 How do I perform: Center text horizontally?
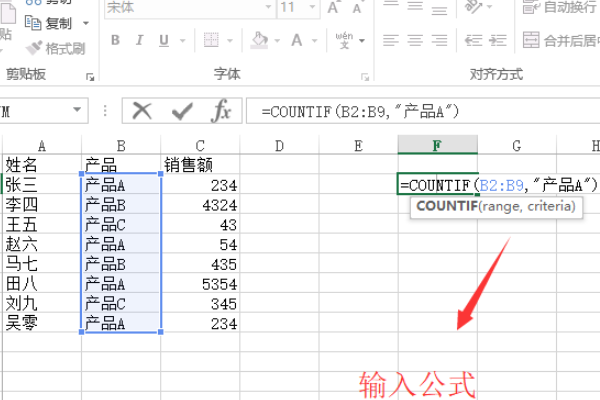[415, 40]
